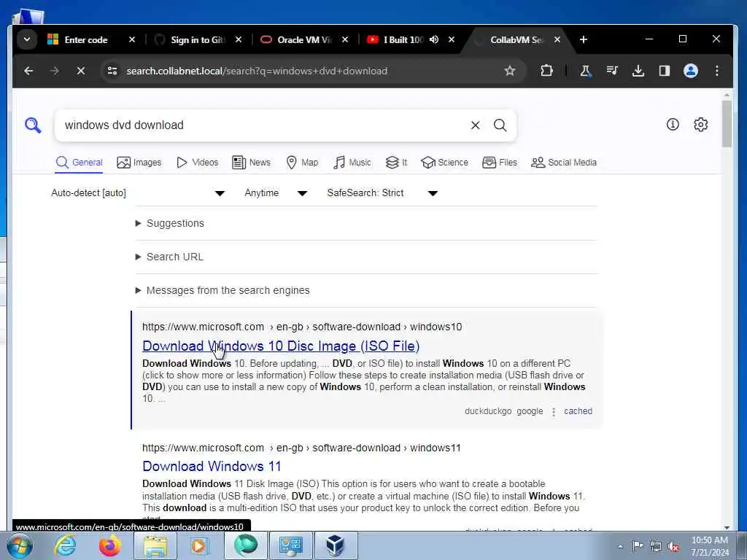This screenshot has width=747, height=560.
Task: Show hidden tray icons arrow
Action: [x=620, y=547]
